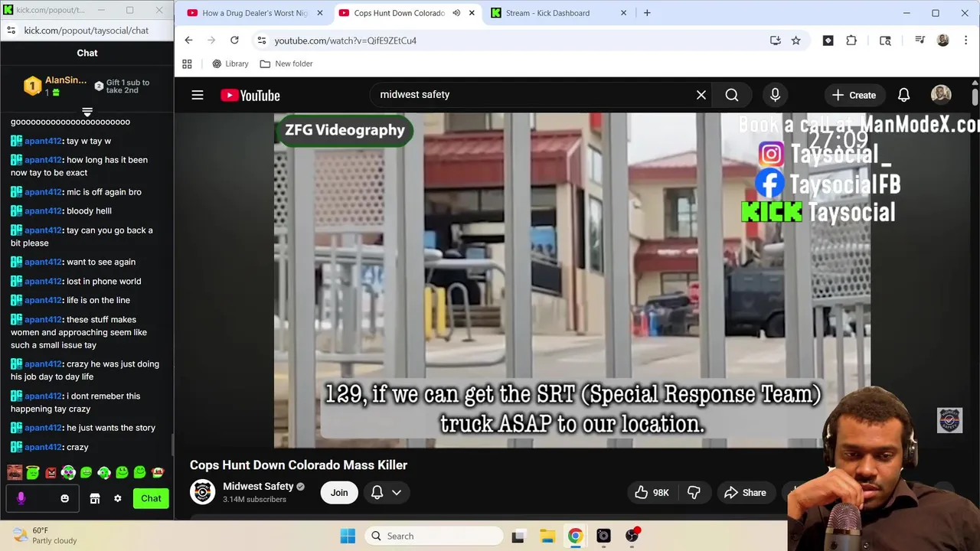Open a new Chrome tab
The width and height of the screenshot is (980, 551).
click(647, 13)
